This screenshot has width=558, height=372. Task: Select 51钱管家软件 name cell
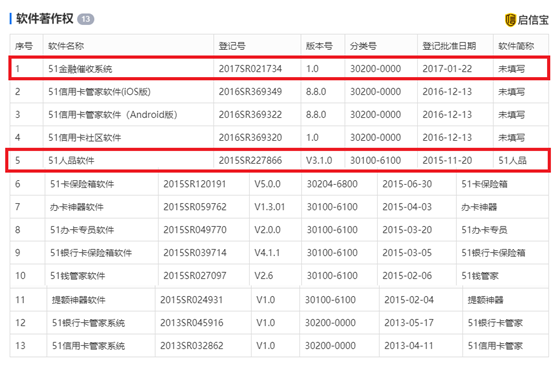pyautogui.click(x=78, y=276)
